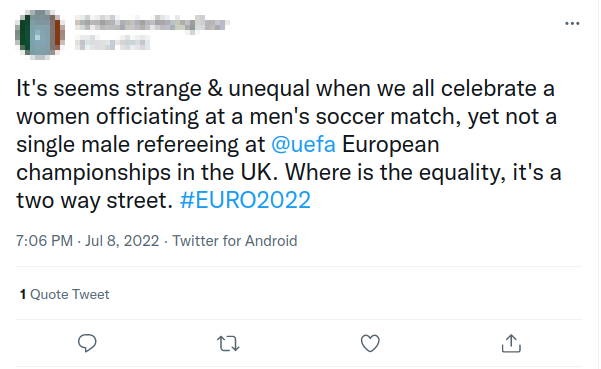Open the share tweet upload icon
601x369 pixels.
point(511,343)
